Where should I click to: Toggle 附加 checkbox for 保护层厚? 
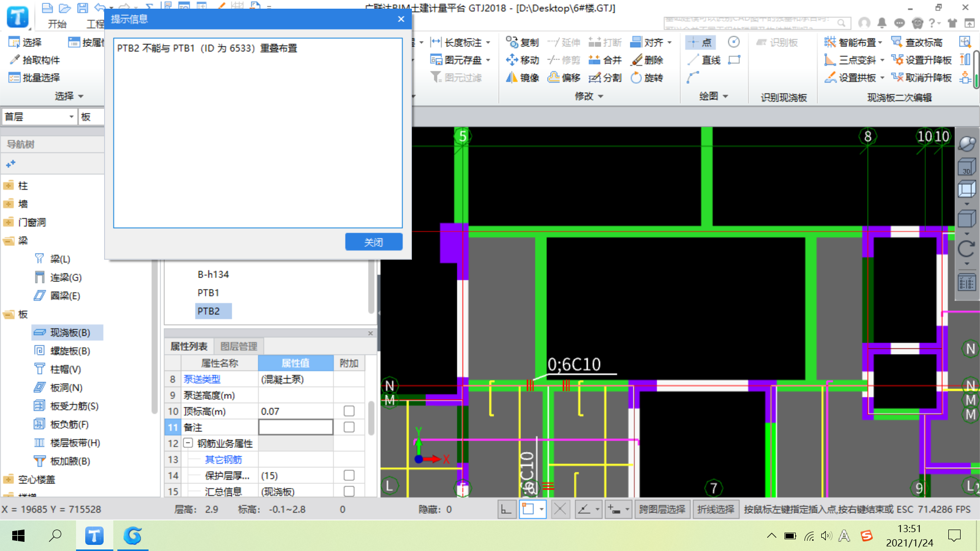[349, 475]
